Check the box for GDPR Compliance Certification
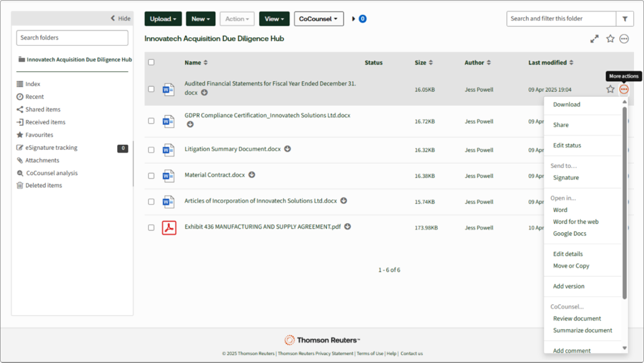 coord(151,121)
